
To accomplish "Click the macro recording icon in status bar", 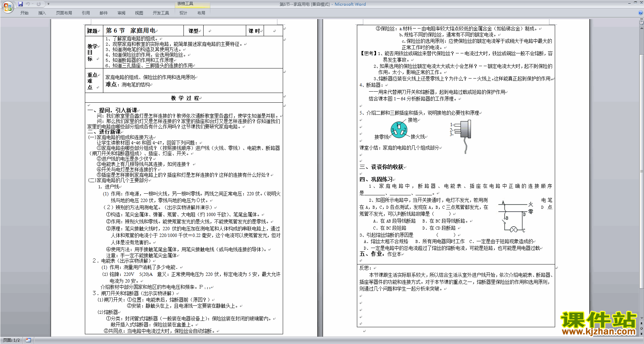I will tap(28, 340).
